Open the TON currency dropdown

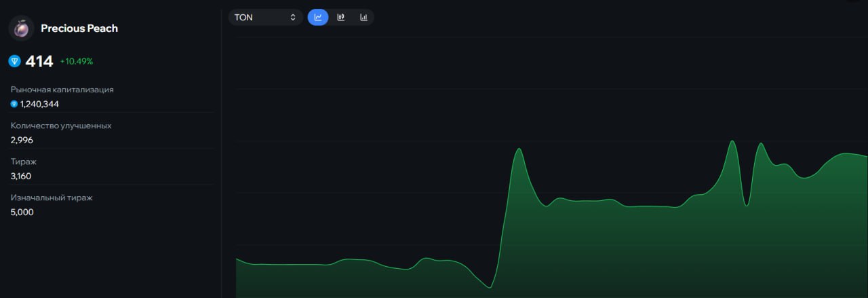pos(264,17)
